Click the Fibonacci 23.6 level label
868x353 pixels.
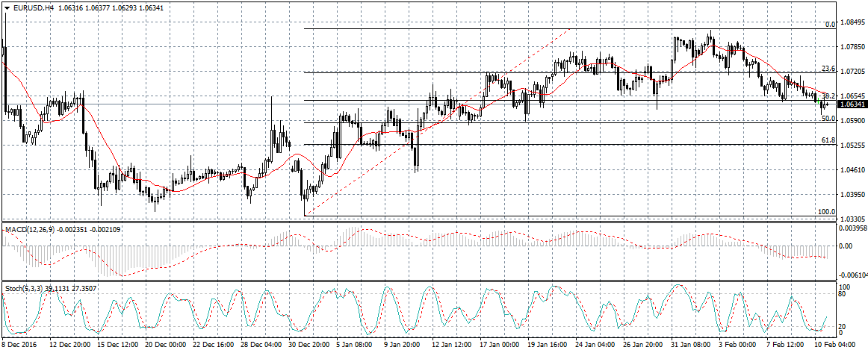click(828, 69)
